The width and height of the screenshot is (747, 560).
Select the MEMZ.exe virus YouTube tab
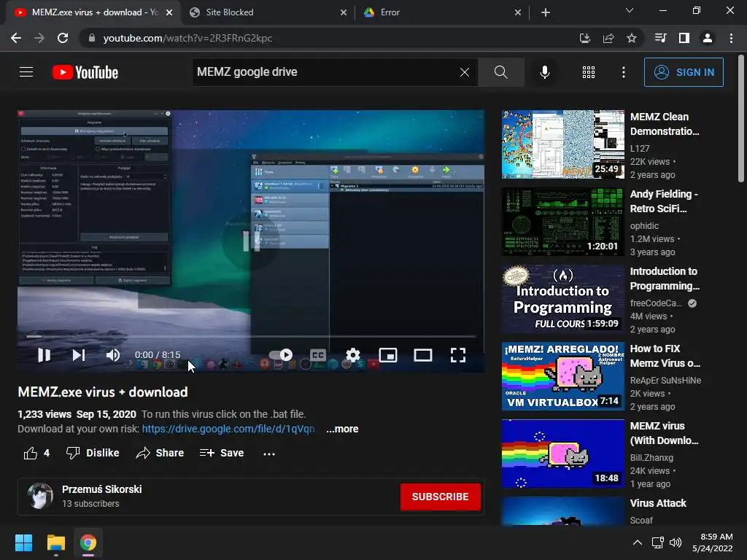[x=93, y=12]
